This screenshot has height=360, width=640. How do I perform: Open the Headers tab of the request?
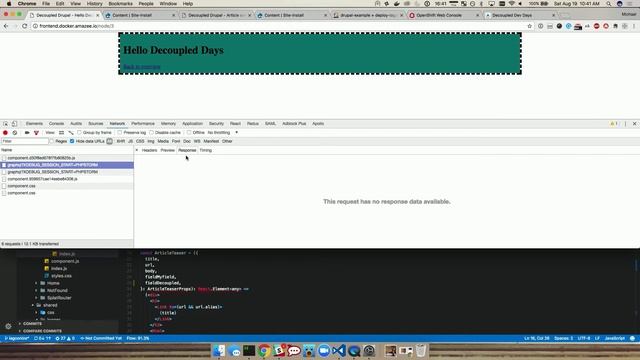click(149, 150)
